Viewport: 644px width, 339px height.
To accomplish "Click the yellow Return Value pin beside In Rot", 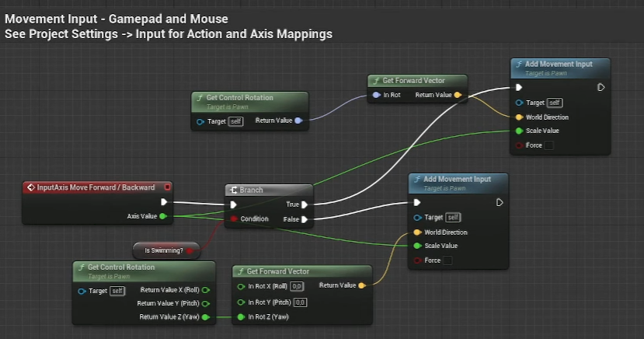I will [x=458, y=95].
